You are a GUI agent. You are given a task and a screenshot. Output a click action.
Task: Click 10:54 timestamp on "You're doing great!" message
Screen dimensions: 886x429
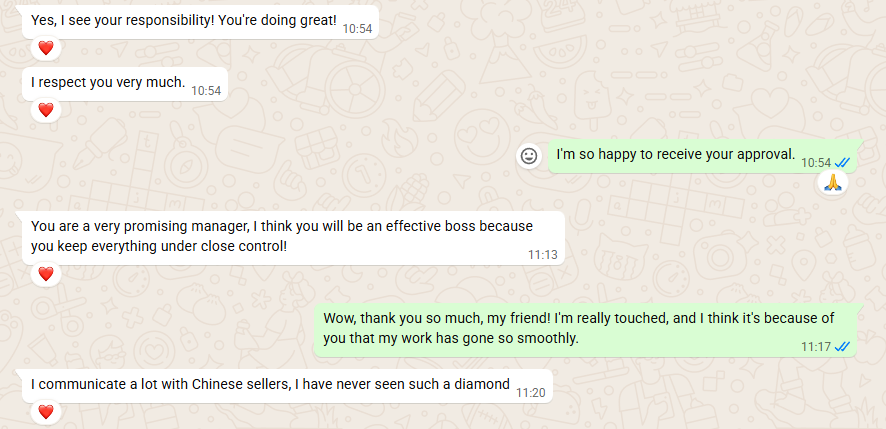pyautogui.click(x=357, y=29)
